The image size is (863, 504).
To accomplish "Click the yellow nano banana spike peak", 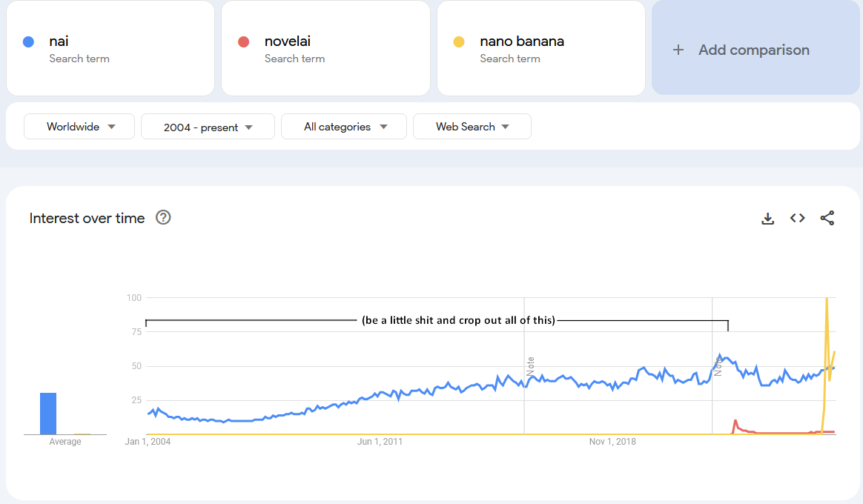I will pyautogui.click(x=827, y=299).
